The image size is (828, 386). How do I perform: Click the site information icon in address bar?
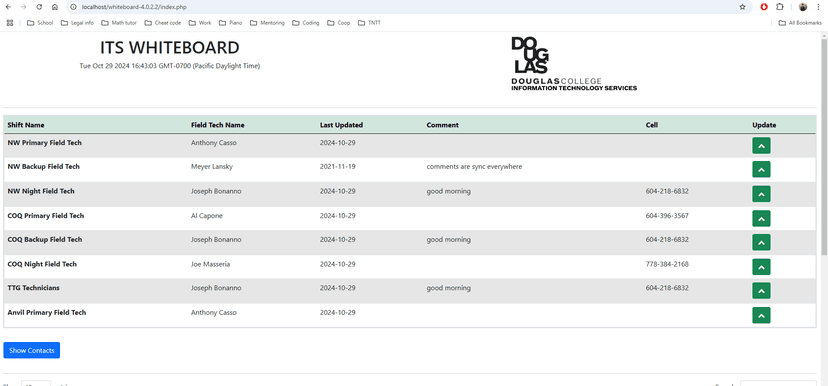73,7
